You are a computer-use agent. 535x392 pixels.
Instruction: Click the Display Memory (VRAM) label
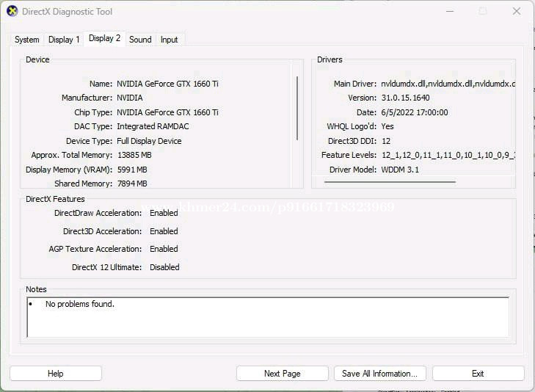[69, 170]
